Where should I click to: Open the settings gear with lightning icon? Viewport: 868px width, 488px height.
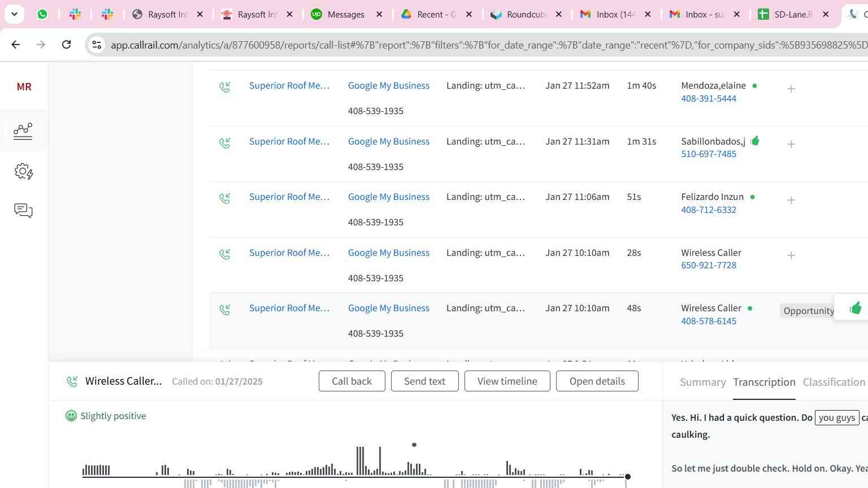23,171
